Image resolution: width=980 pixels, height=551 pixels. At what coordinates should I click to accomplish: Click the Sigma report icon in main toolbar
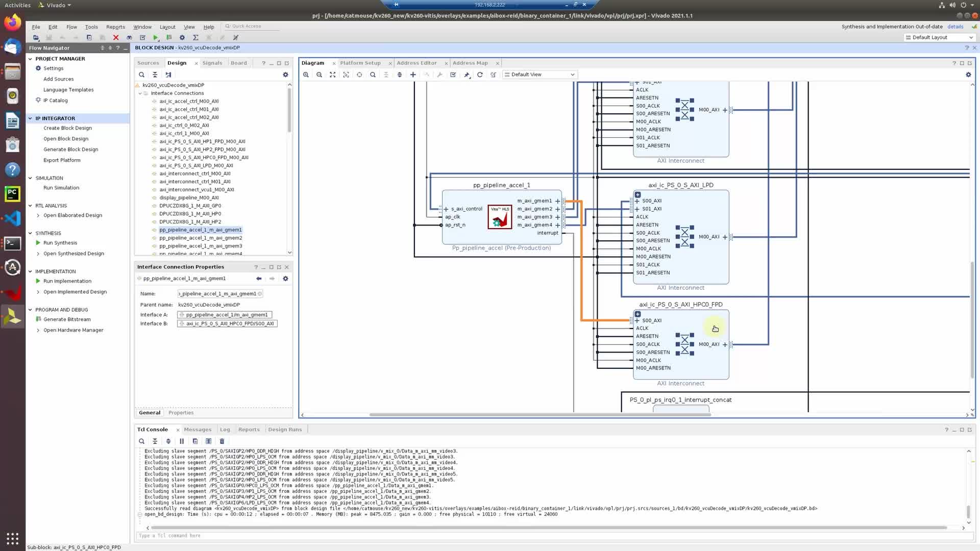click(x=195, y=38)
